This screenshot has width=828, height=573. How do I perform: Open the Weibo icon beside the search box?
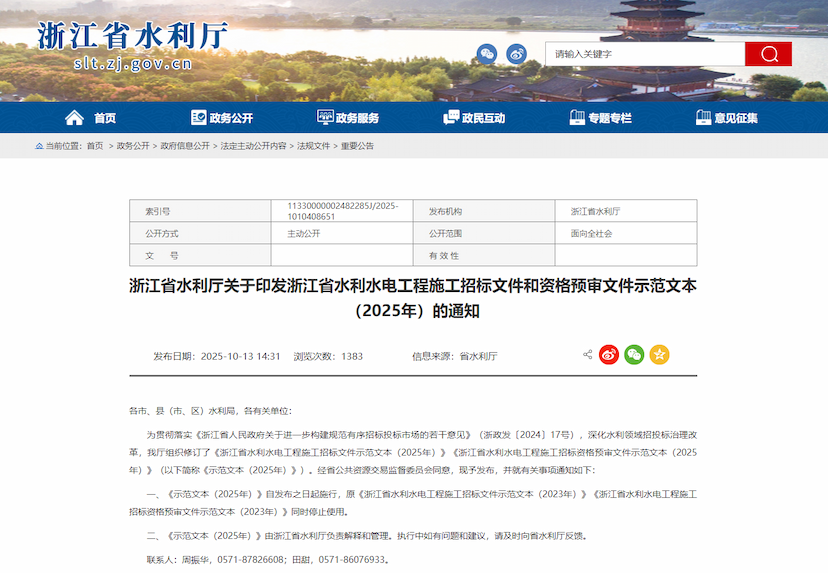click(x=516, y=54)
